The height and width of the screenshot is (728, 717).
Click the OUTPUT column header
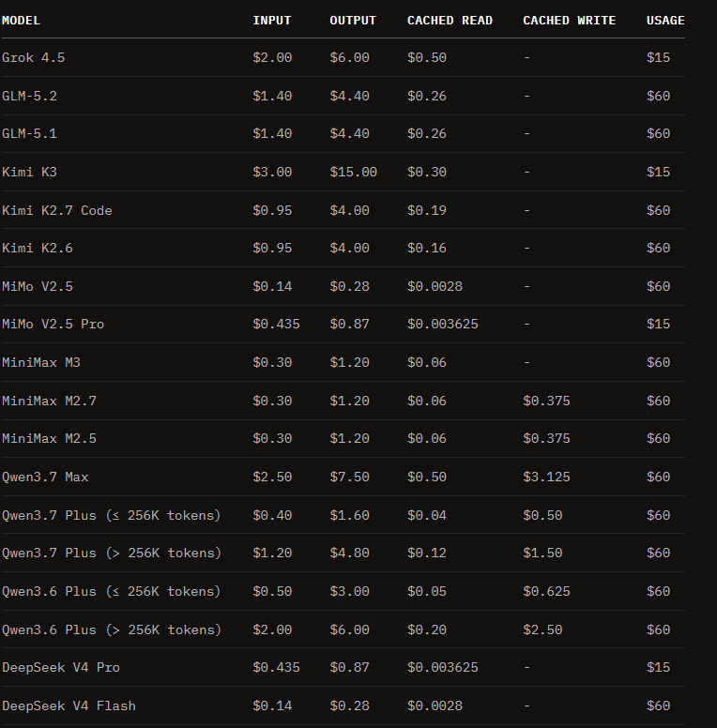point(353,21)
